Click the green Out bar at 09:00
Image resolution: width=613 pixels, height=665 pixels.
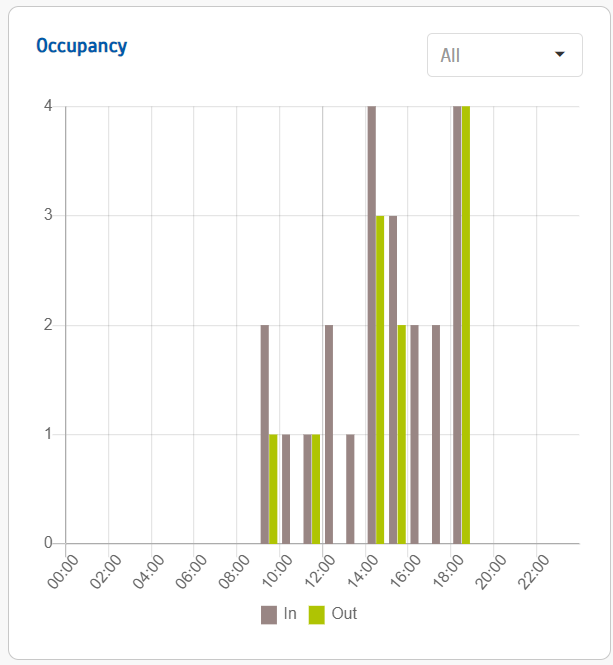coord(273,489)
